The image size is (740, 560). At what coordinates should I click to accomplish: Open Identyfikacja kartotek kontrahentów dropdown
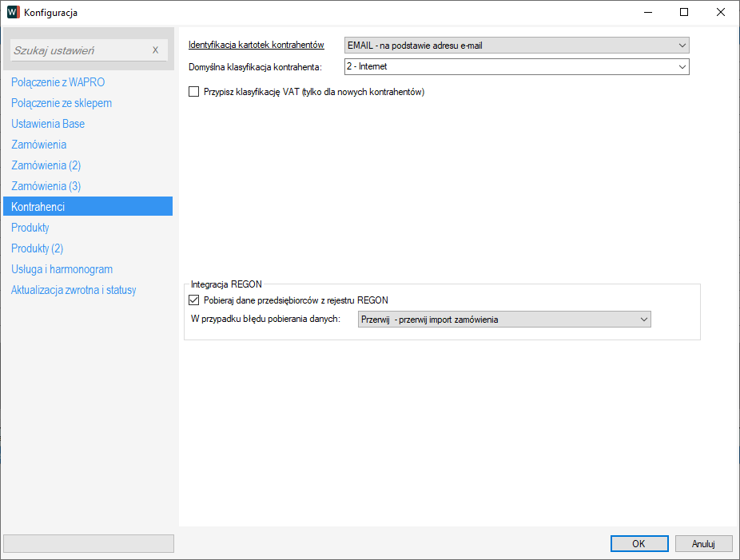coord(516,46)
